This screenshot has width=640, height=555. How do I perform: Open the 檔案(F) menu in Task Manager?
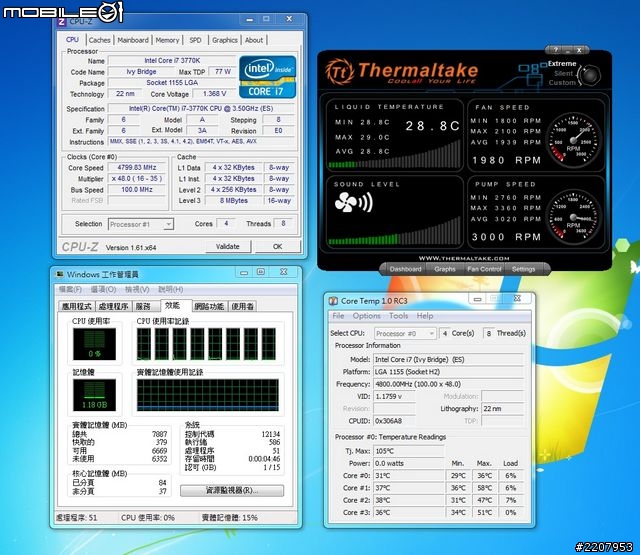(70, 289)
